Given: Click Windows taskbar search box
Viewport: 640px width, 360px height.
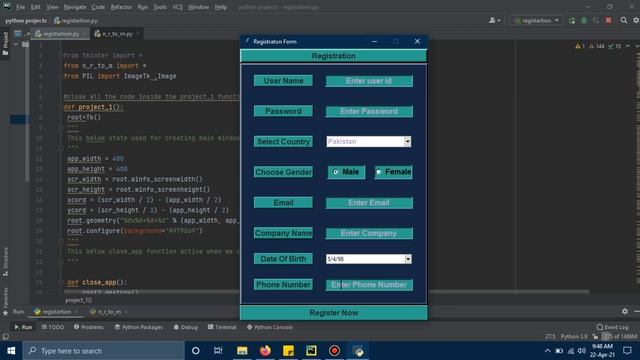Looking at the screenshot, I should (x=104, y=351).
